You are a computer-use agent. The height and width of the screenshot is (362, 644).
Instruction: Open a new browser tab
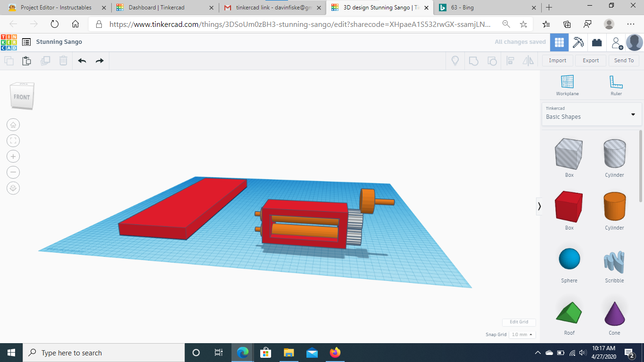[549, 8]
